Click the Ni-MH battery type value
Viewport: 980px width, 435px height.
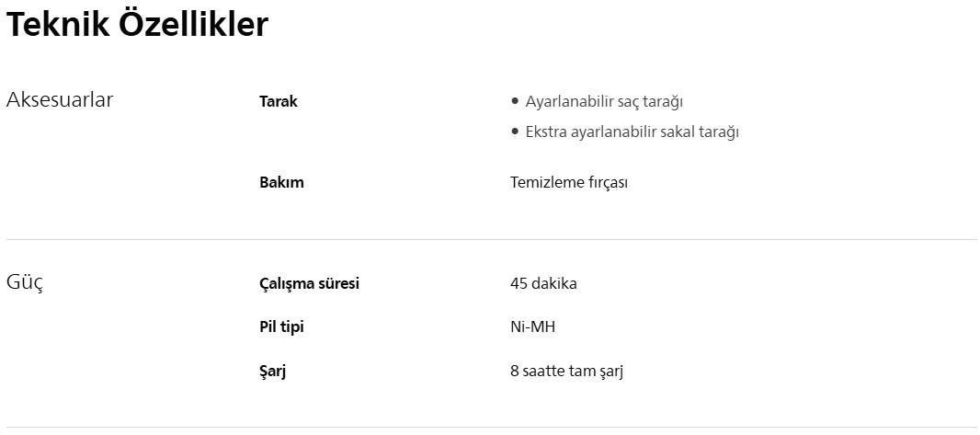pyautogui.click(x=532, y=327)
